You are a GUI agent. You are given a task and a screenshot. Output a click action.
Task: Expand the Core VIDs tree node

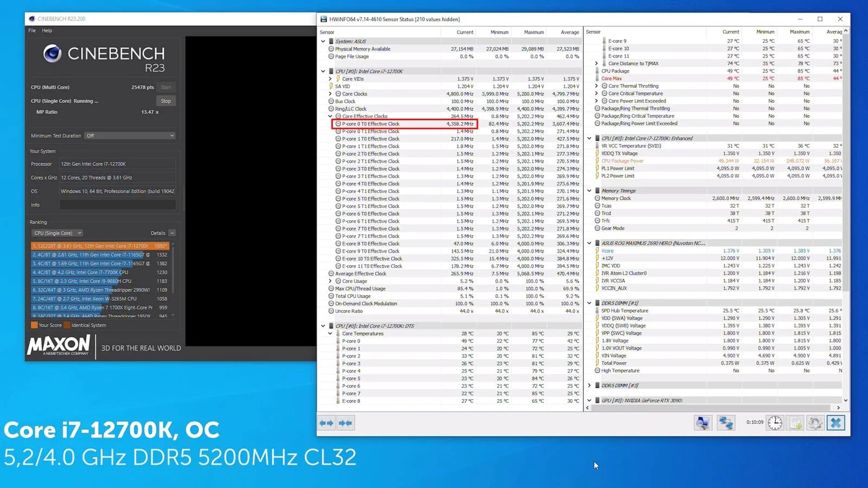(330, 79)
